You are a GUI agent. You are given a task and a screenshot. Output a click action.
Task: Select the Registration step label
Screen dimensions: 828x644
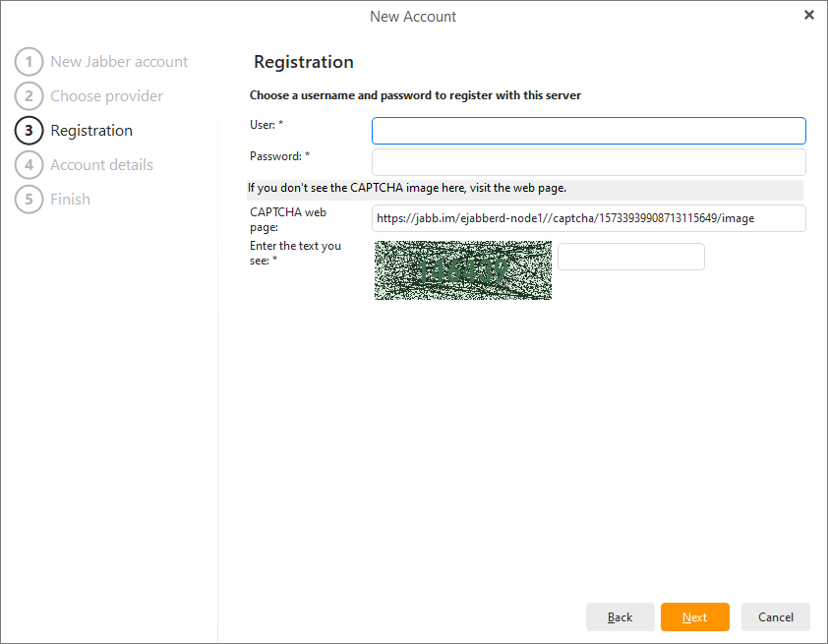91,131
